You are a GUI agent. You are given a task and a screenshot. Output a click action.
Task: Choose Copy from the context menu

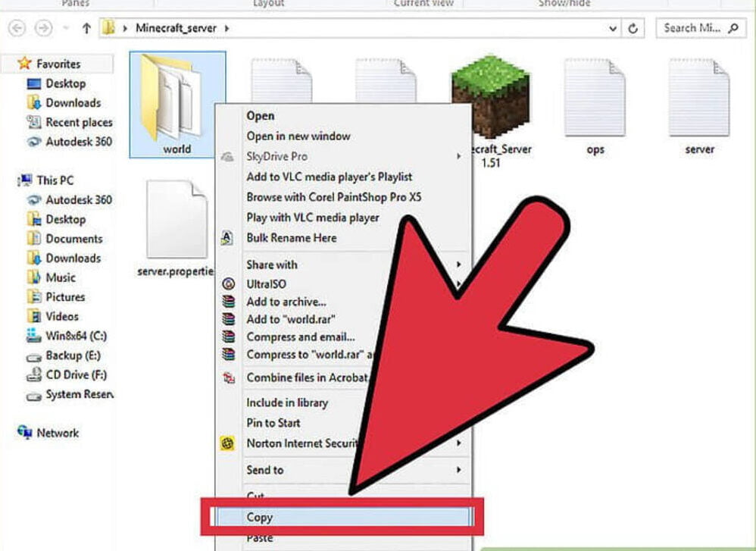tap(259, 518)
